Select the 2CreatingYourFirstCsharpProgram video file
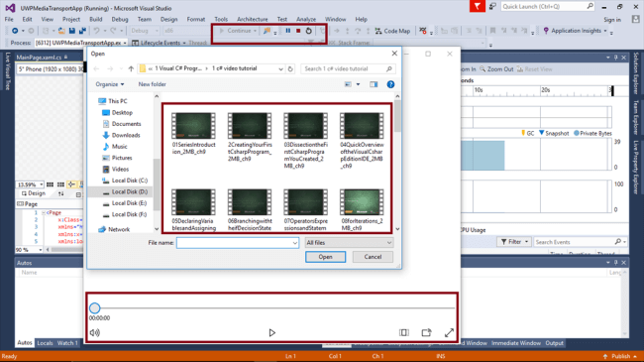The image size is (644, 362). click(x=250, y=137)
